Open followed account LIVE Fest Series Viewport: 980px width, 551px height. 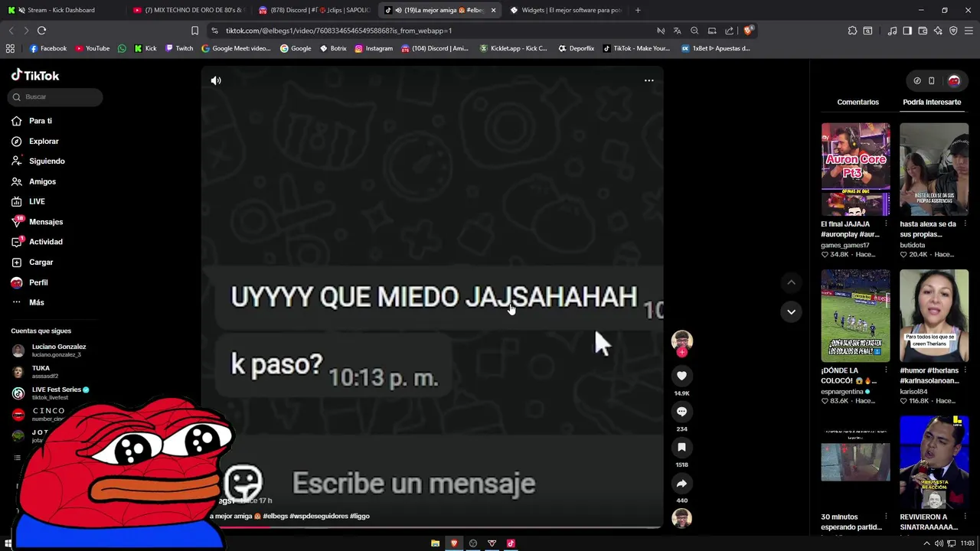pyautogui.click(x=51, y=393)
